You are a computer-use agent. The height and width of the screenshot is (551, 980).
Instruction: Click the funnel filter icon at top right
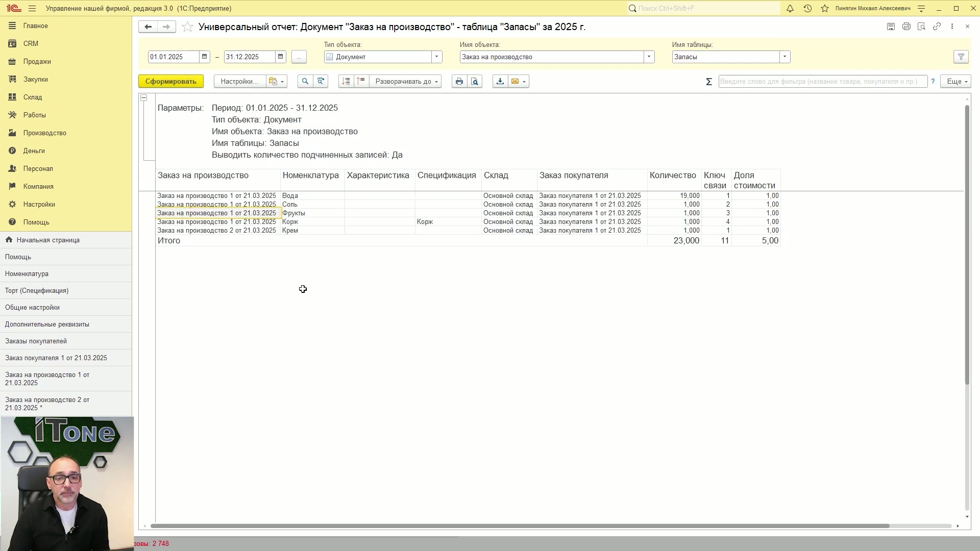(x=961, y=57)
